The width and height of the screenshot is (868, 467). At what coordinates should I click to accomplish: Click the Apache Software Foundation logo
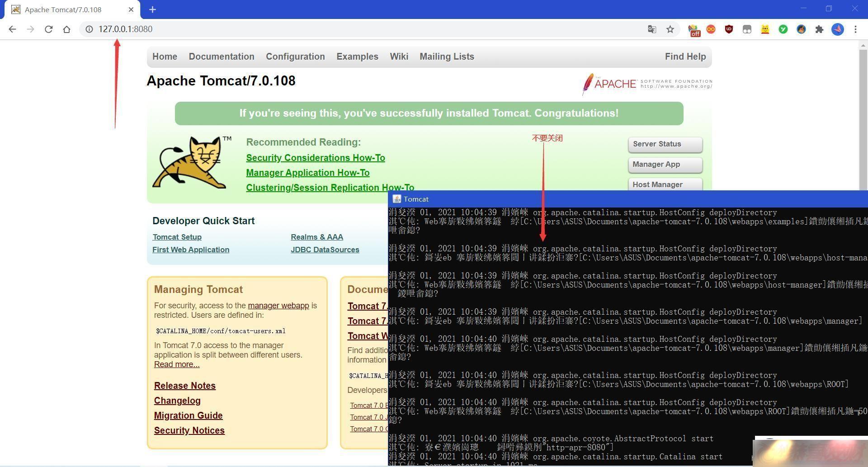647,84
